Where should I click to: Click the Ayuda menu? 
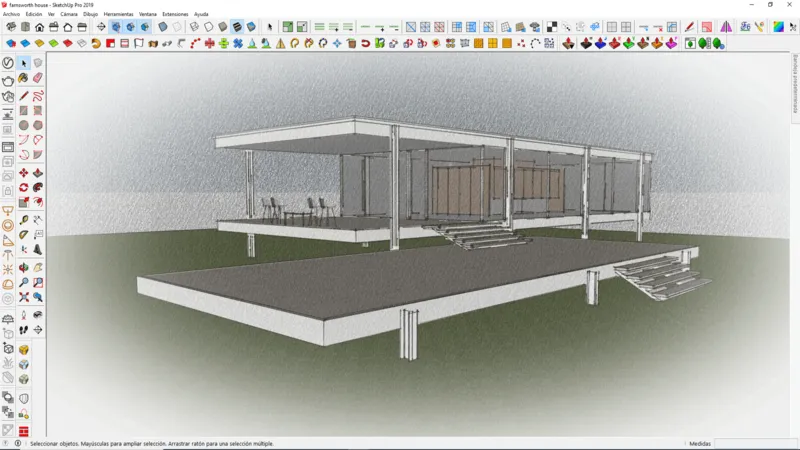pos(201,14)
